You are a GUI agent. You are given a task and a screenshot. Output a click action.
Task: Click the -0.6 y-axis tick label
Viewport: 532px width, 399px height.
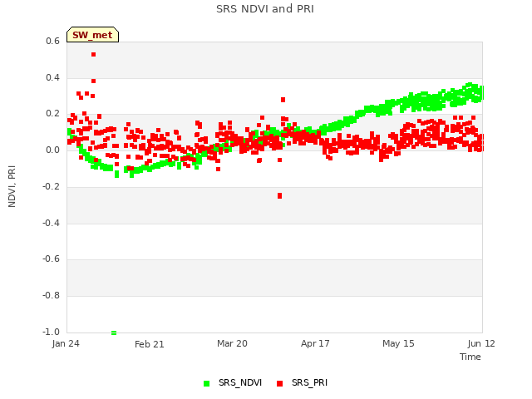[51, 259]
